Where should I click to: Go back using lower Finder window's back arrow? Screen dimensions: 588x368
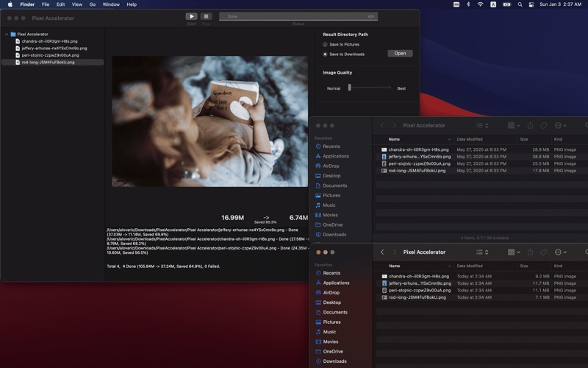click(382, 252)
